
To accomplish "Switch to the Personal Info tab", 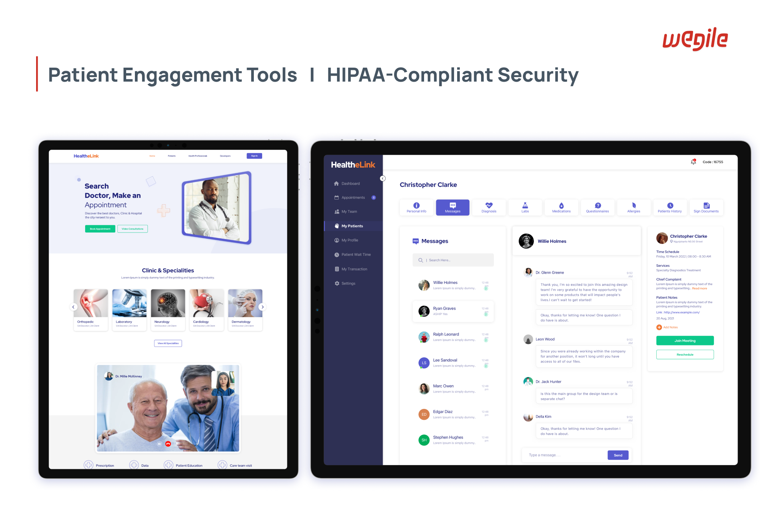I will coord(416,207).
